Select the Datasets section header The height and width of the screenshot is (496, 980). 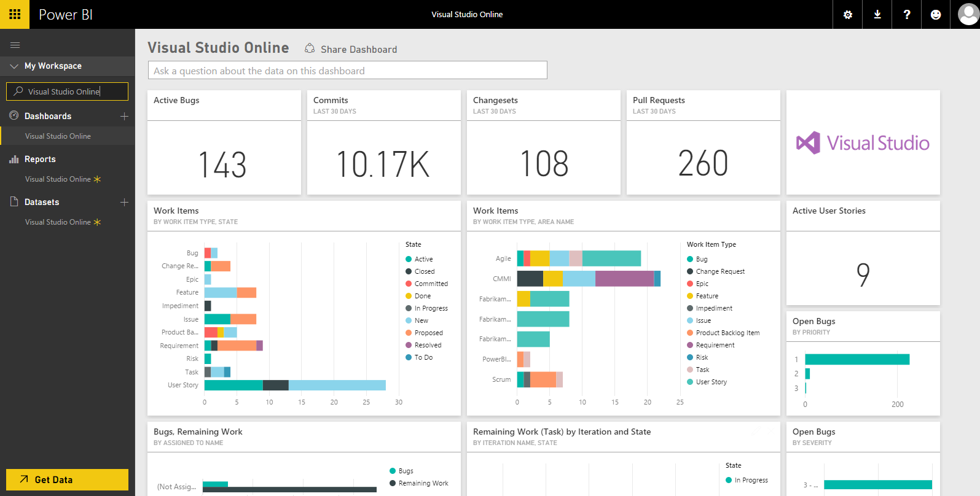(x=42, y=202)
